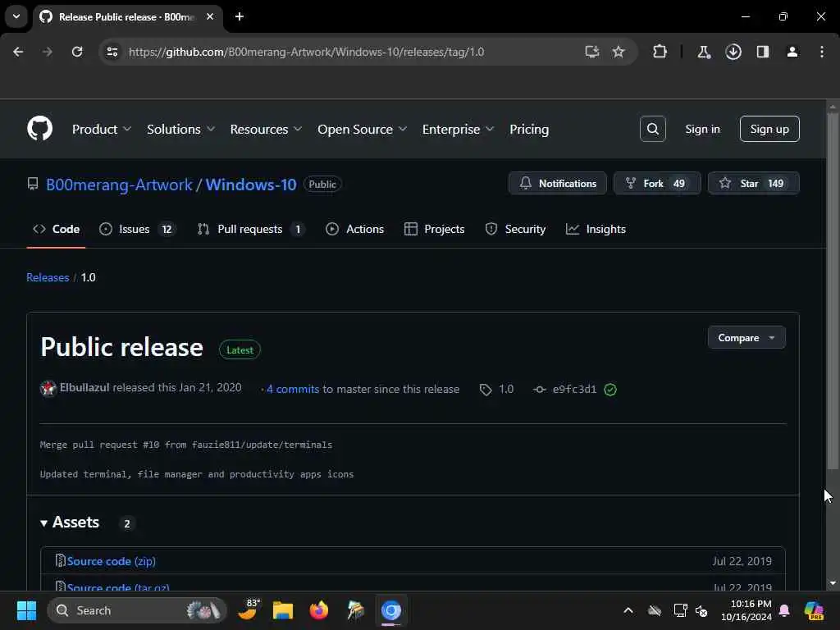
Task: Open the Compare dropdown
Action: [746, 337]
